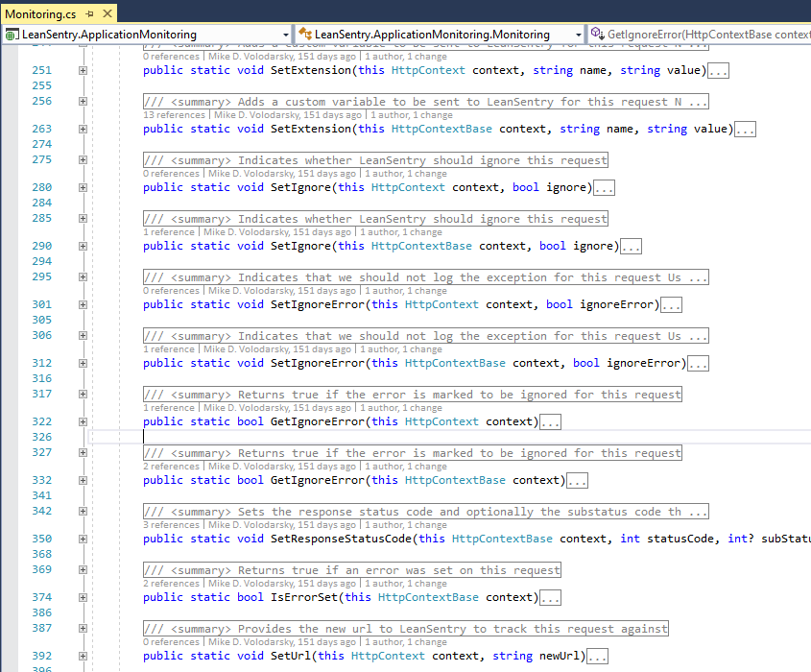Viewport: 811px width, 672px height.
Task: Expand the summary comment at line 306
Action: [83, 335]
